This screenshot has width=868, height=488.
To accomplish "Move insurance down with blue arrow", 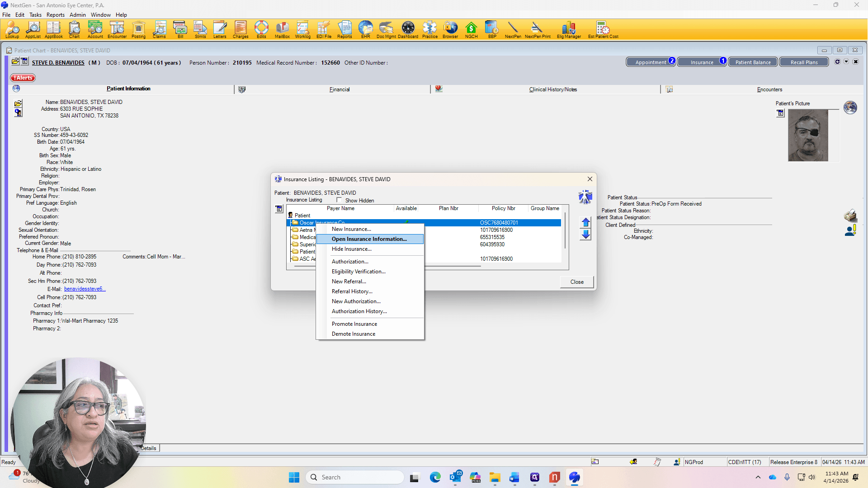I will point(585,234).
